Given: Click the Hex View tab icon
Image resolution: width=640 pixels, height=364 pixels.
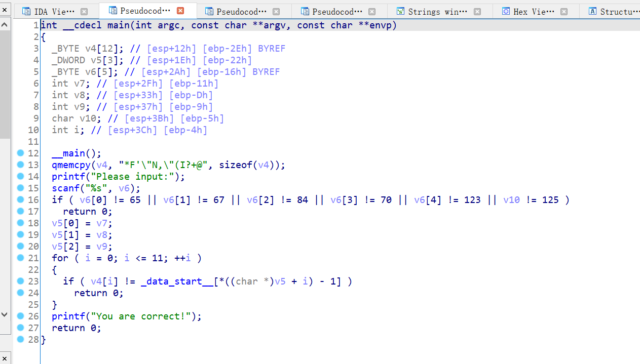Looking at the screenshot, I should tap(506, 11).
